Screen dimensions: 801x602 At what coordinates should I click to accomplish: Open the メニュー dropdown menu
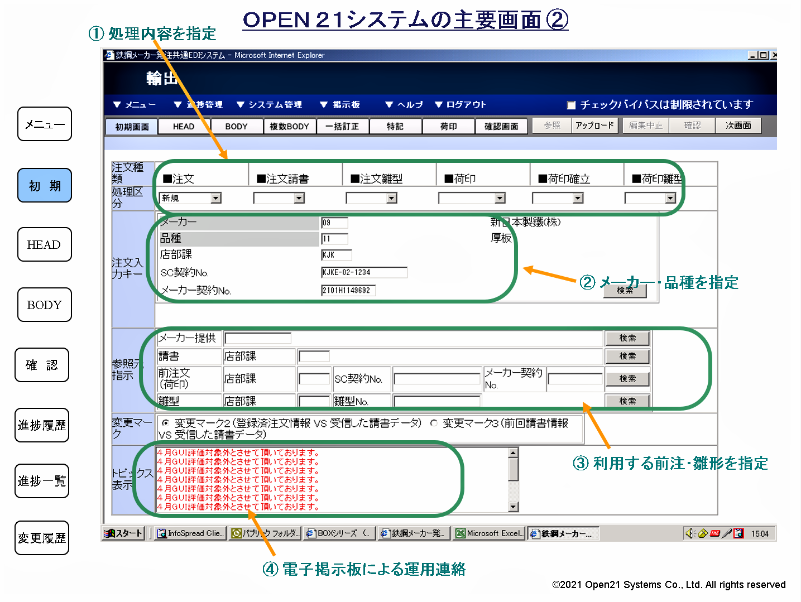pyautogui.click(x=134, y=105)
